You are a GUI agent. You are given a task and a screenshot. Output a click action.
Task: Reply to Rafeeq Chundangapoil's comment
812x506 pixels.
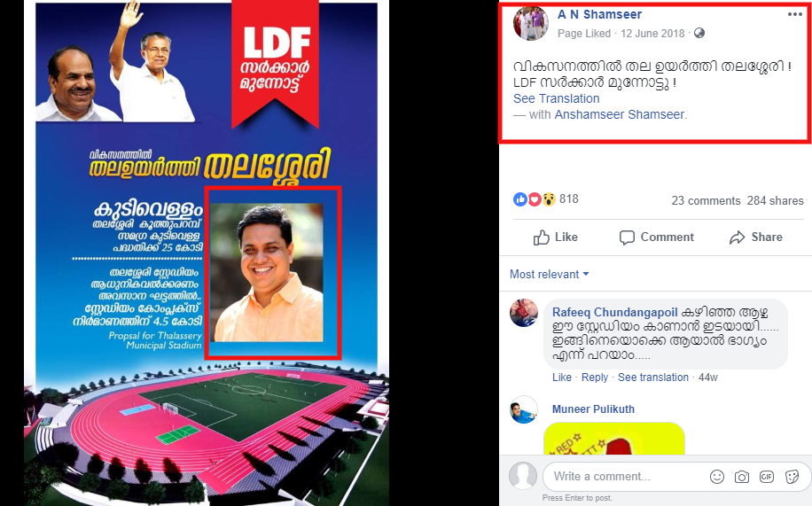[x=595, y=378]
